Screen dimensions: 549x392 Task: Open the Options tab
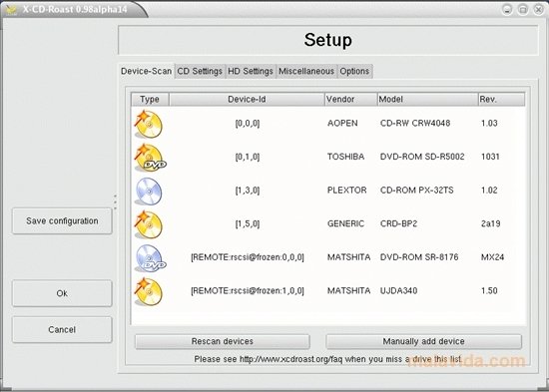(x=354, y=71)
